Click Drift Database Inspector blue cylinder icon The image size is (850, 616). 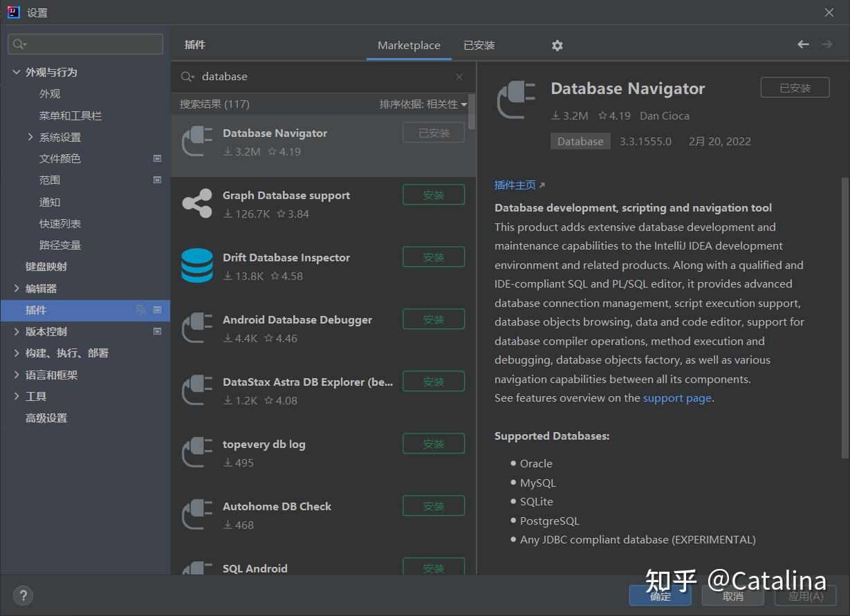[197, 266]
